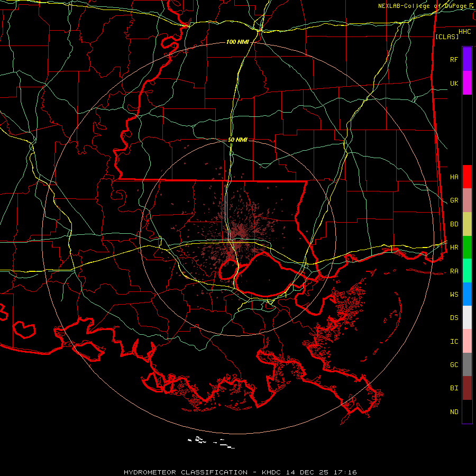Click the [CLAS] units label
Screen dimensions: 476x476
tap(447, 36)
